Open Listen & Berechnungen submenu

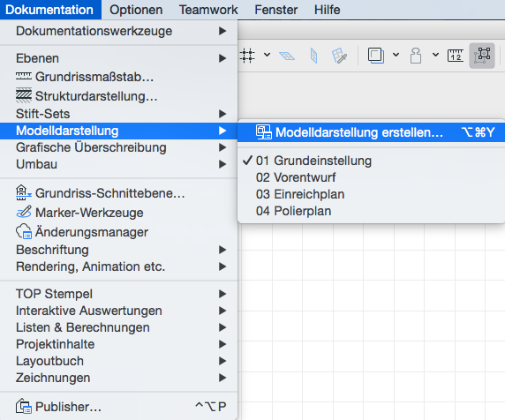[118, 327]
